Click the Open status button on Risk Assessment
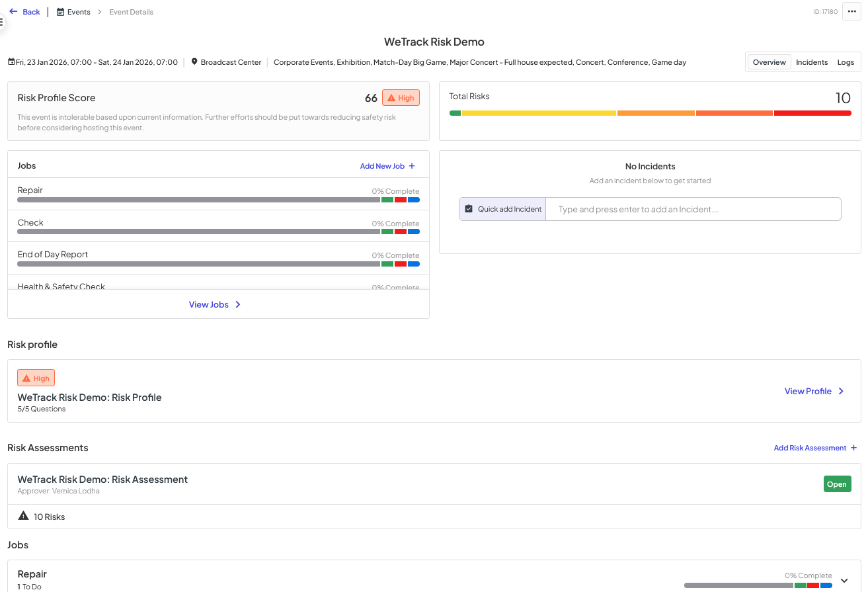The image size is (868, 592). coord(837,484)
